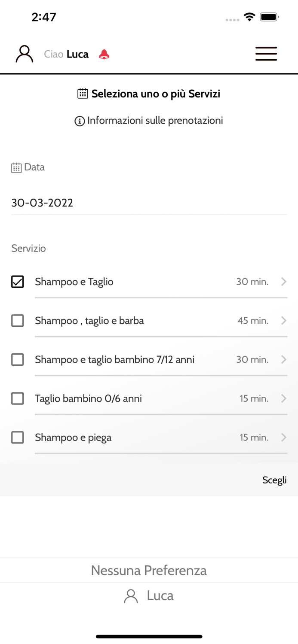Open the user profile icon
This screenshot has width=298, height=644.
(25, 54)
